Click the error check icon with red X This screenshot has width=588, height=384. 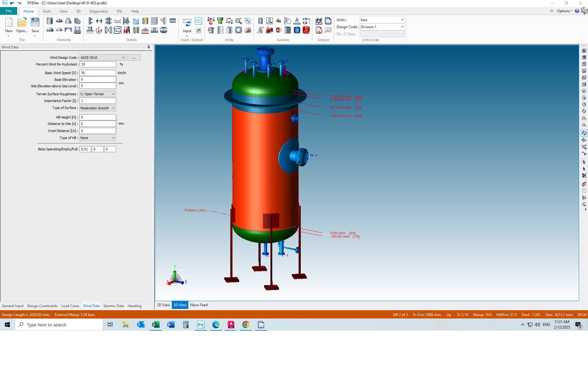[x=319, y=30]
